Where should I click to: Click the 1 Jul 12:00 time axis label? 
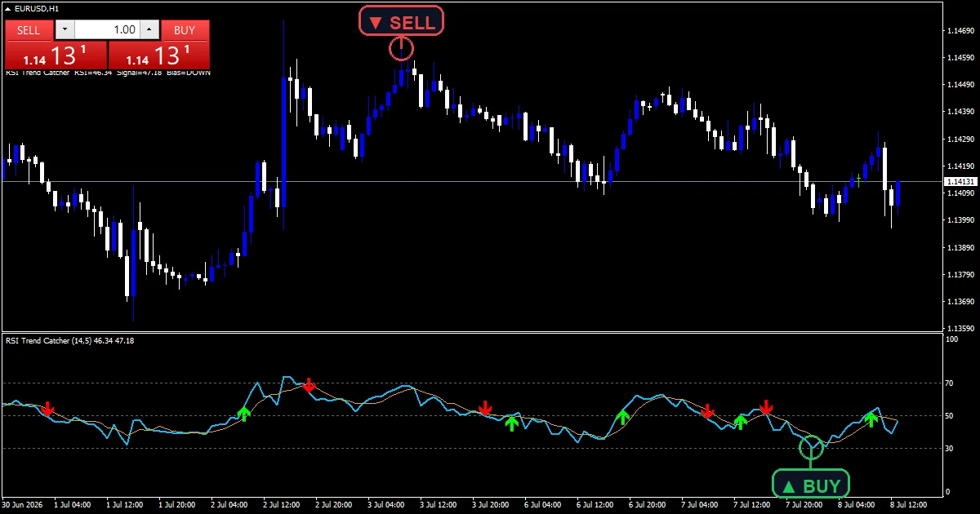click(x=123, y=506)
